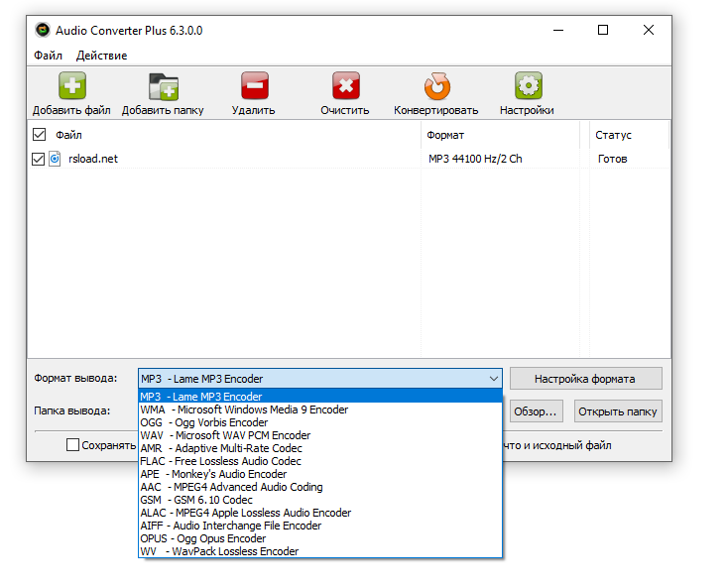Click the Файл column header label

coord(68,135)
